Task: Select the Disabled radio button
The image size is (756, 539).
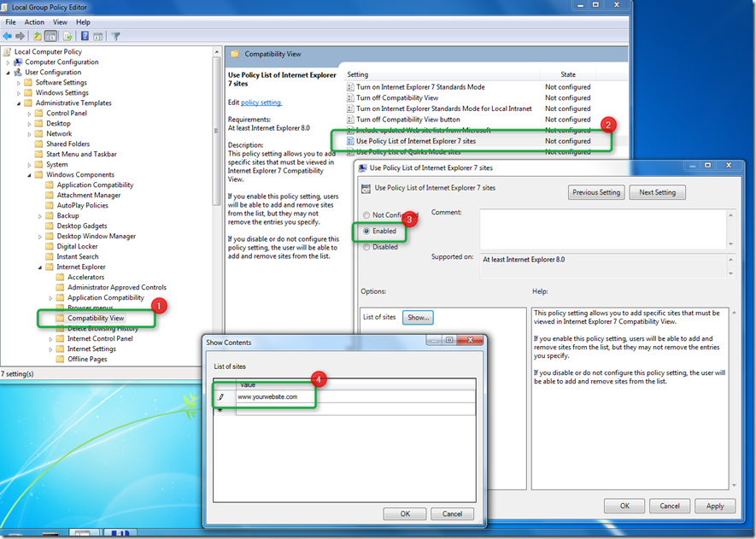Action: 366,247
